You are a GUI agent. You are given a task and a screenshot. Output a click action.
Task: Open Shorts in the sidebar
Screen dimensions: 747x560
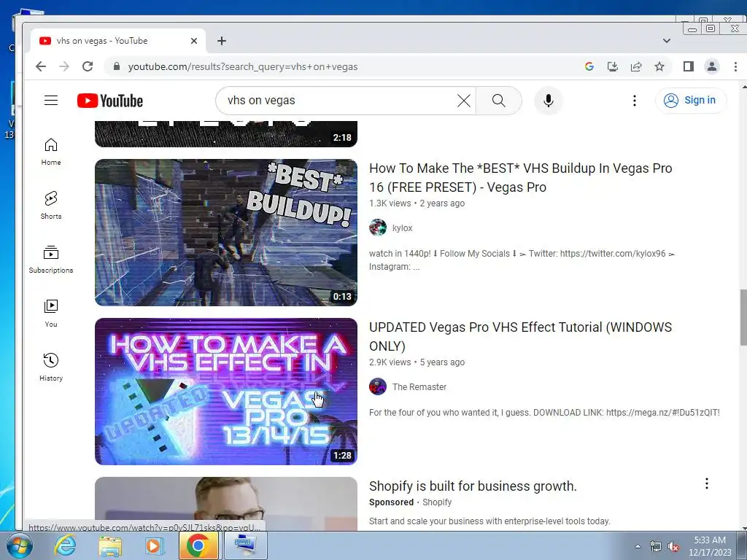51,206
